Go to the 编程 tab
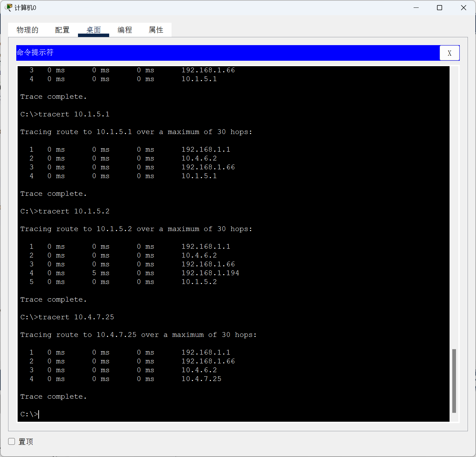This screenshot has height=457, width=476. (x=125, y=30)
